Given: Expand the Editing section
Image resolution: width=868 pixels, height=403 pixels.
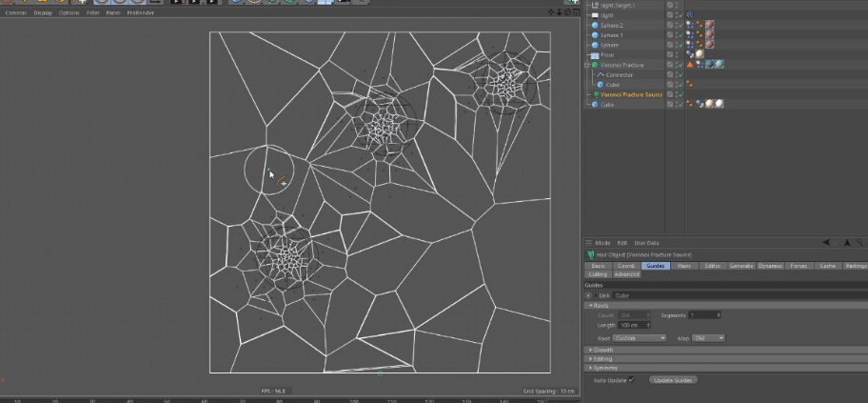Looking at the screenshot, I should pos(591,358).
